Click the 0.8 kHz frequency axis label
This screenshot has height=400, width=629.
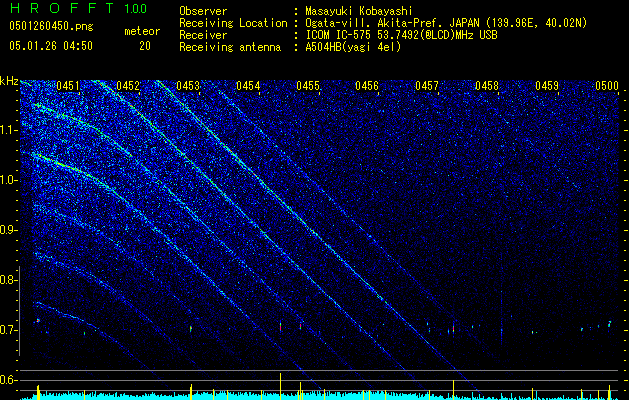[8, 280]
